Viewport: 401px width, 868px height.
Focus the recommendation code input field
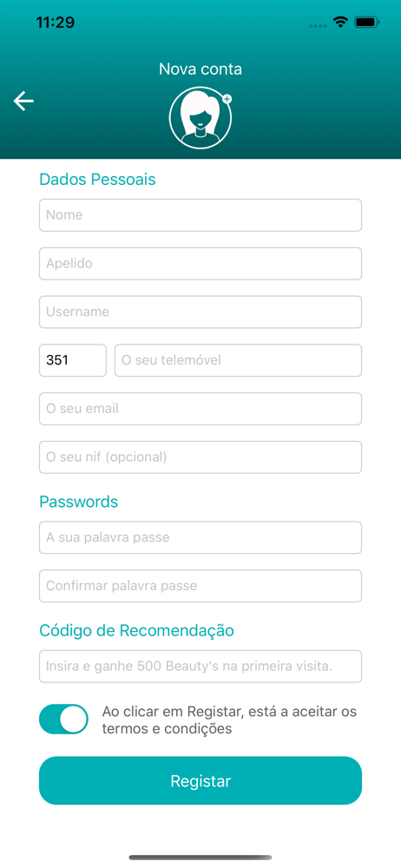(x=200, y=666)
